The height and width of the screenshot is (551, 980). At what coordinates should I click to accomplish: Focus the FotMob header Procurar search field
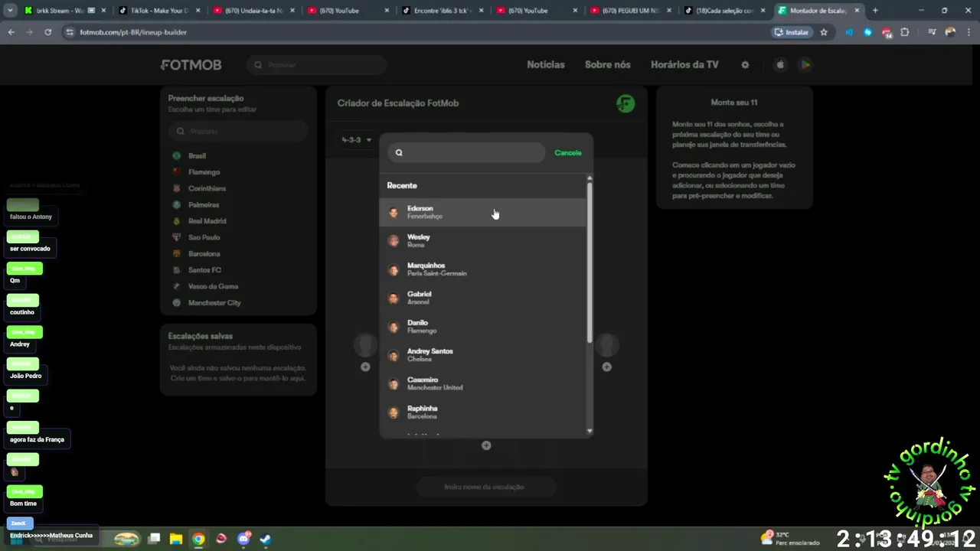pos(316,65)
